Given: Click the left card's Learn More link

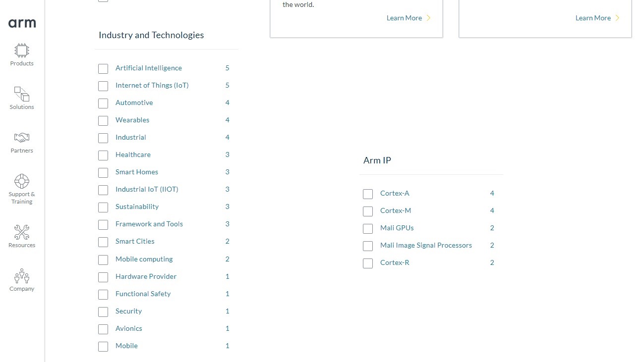Looking at the screenshot, I should (x=404, y=18).
